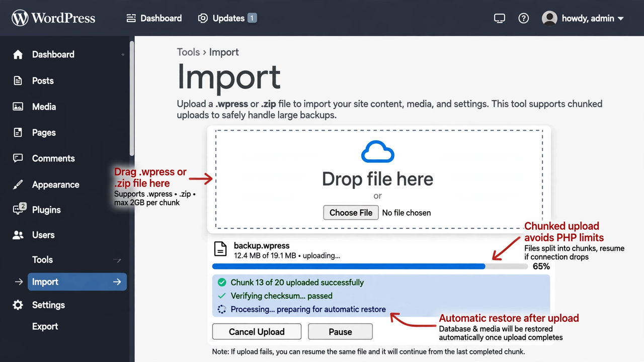Click the admin user avatar
The height and width of the screenshot is (362, 644).
point(549,18)
